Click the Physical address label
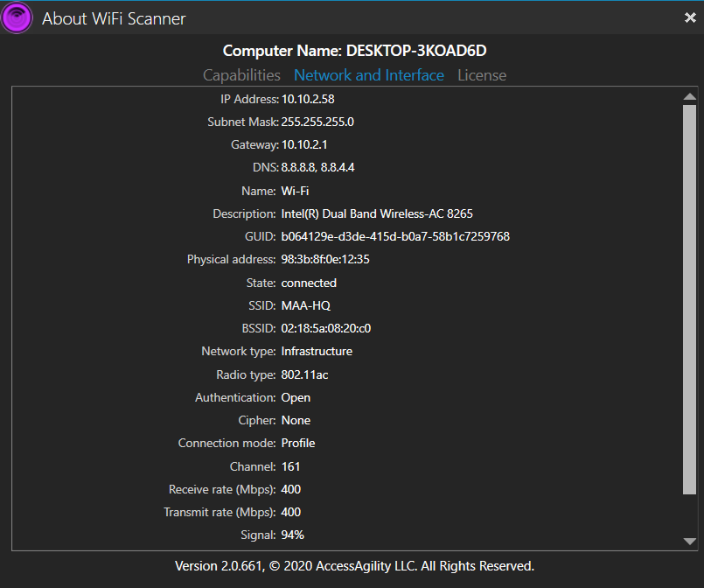Viewport: 704px width, 588px height. click(231, 260)
